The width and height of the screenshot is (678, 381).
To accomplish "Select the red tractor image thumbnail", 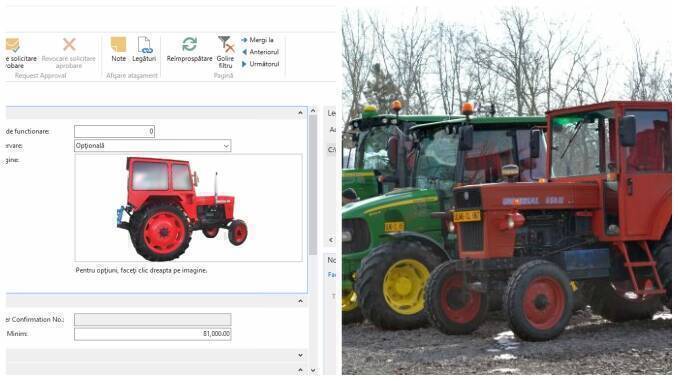I will pyautogui.click(x=182, y=209).
